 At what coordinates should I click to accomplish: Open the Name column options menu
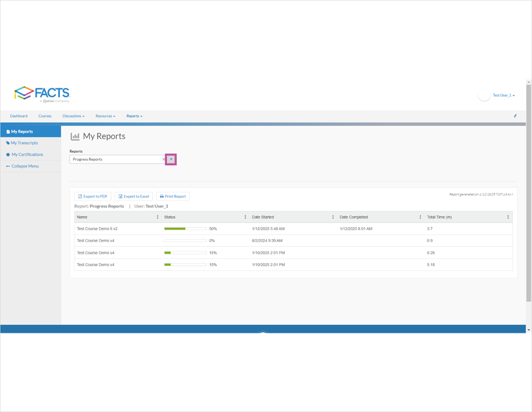click(x=157, y=217)
